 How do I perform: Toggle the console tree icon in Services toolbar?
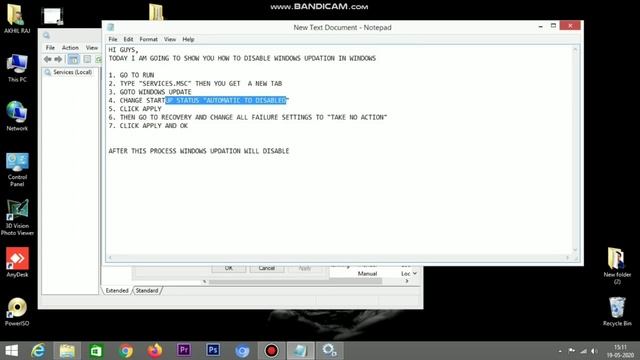pyautogui.click(x=73, y=59)
